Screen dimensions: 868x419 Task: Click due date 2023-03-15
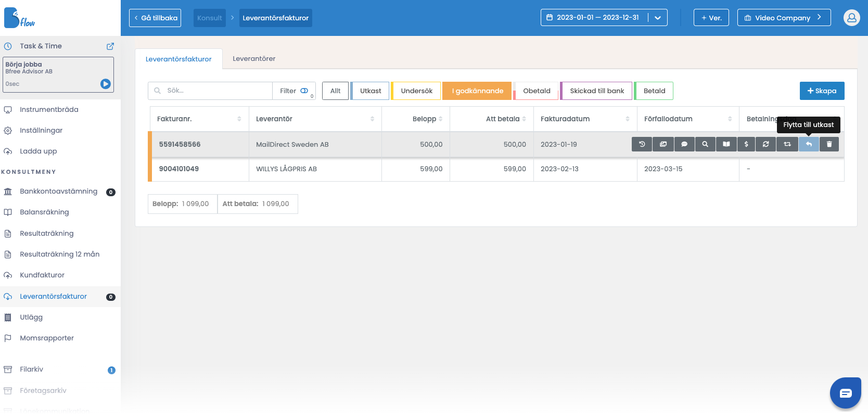[x=663, y=169]
